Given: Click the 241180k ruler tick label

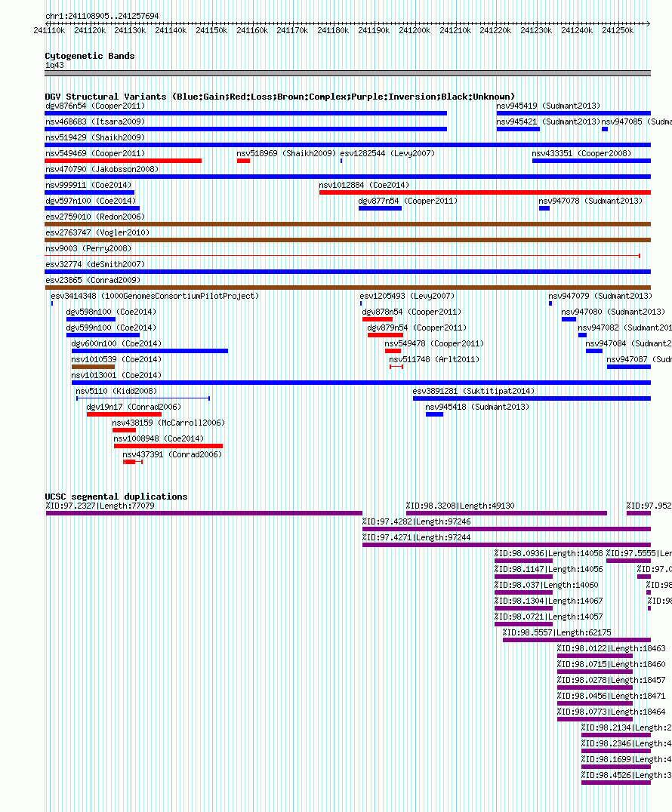Looking at the screenshot, I should point(333,30).
